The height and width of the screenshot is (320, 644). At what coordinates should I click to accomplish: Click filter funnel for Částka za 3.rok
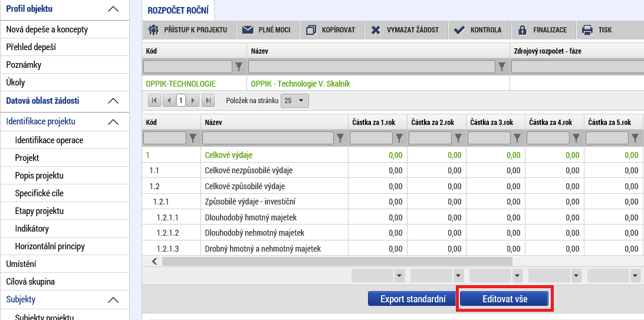click(517, 138)
